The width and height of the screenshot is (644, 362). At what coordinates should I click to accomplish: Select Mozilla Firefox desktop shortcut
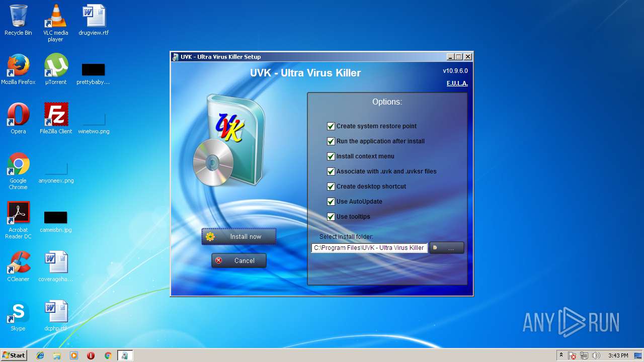[18, 69]
